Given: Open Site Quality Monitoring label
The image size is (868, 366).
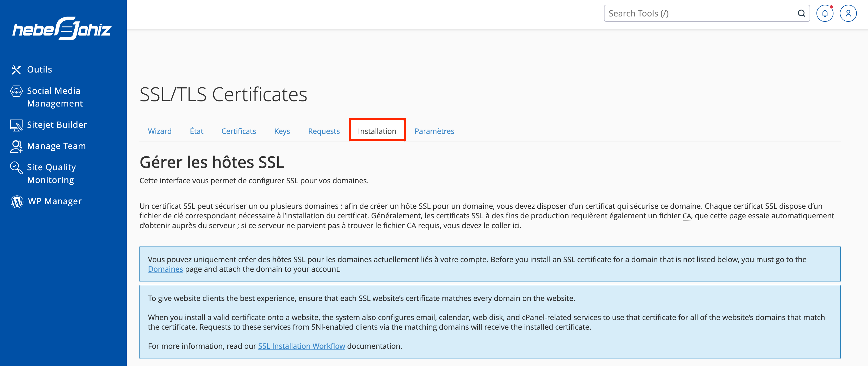Looking at the screenshot, I should [x=51, y=173].
